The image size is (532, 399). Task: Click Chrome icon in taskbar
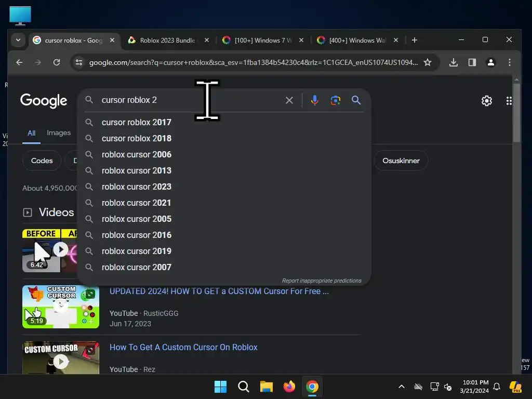click(312, 387)
